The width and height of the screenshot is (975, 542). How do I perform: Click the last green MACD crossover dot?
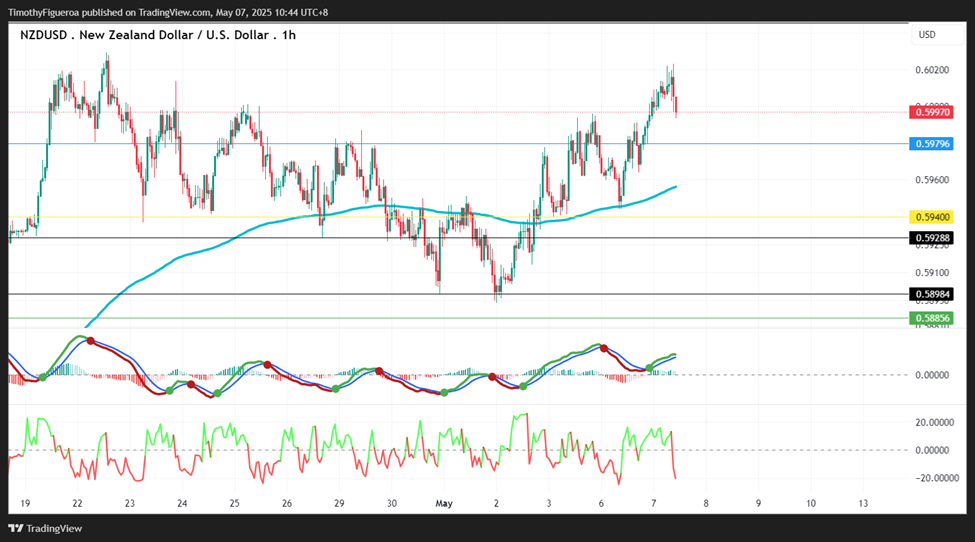tap(650, 369)
